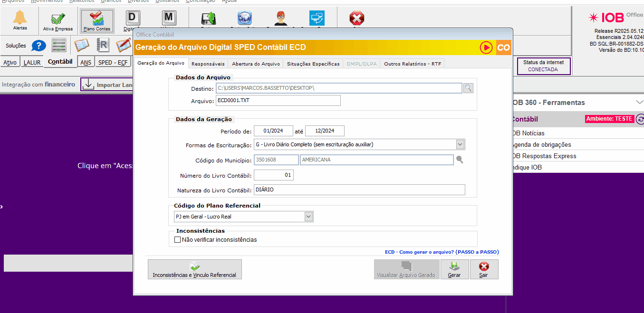This screenshot has height=313, width=644.
Task: Click the red X toolbar icon
Action: (x=356, y=19)
